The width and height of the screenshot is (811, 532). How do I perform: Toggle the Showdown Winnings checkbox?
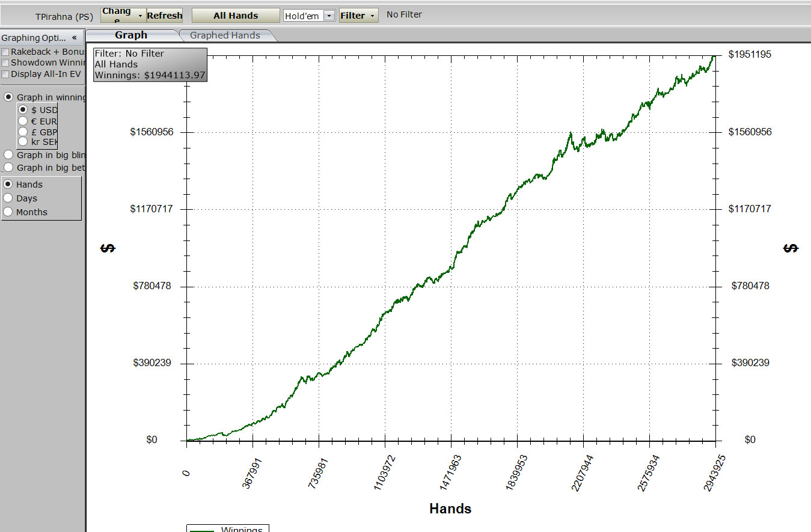point(5,63)
